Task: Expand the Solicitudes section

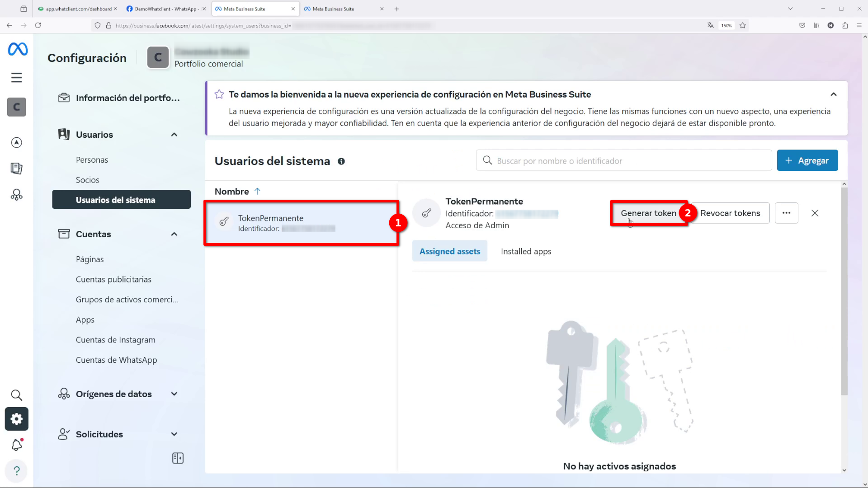Action: 174,434
